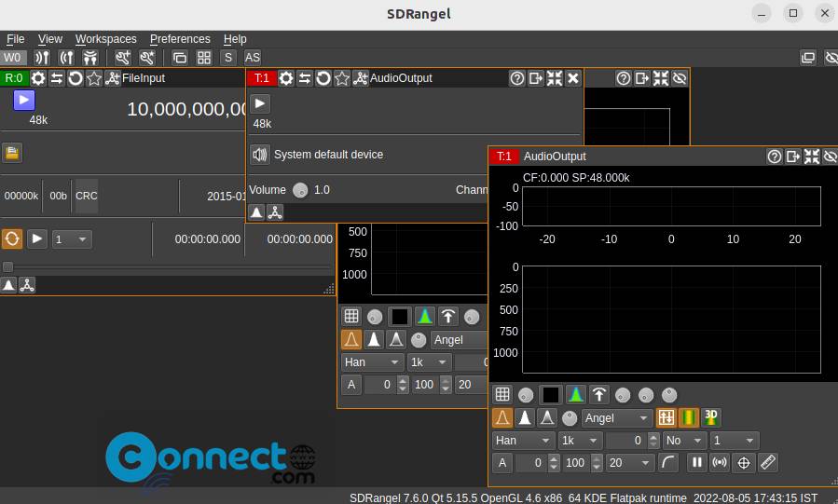The height and width of the screenshot is (504, 838).
Task: Add an Rx device from the main toolbar
Action: pos(42,58)
